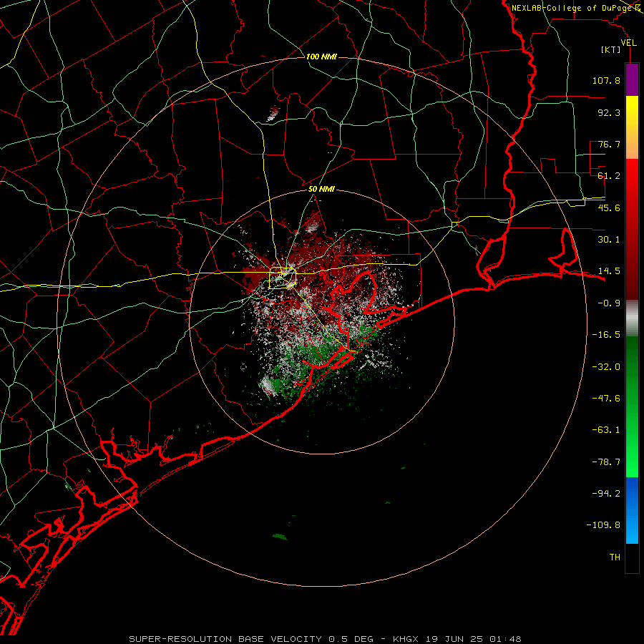The image size is (644, 644).
Task: Click the -47.6 velocity scale value
Action: pos(606,399)
